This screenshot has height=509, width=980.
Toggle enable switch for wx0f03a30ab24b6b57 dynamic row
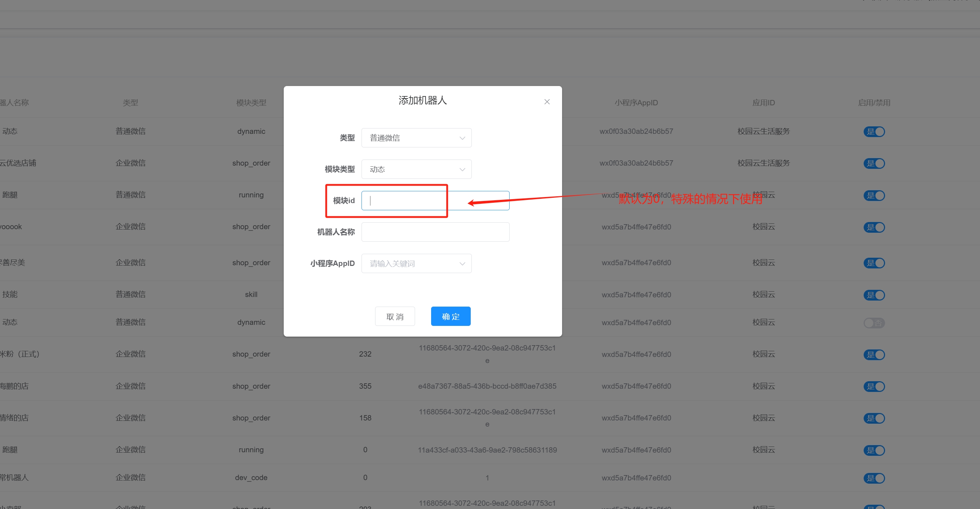click(874, 132)
